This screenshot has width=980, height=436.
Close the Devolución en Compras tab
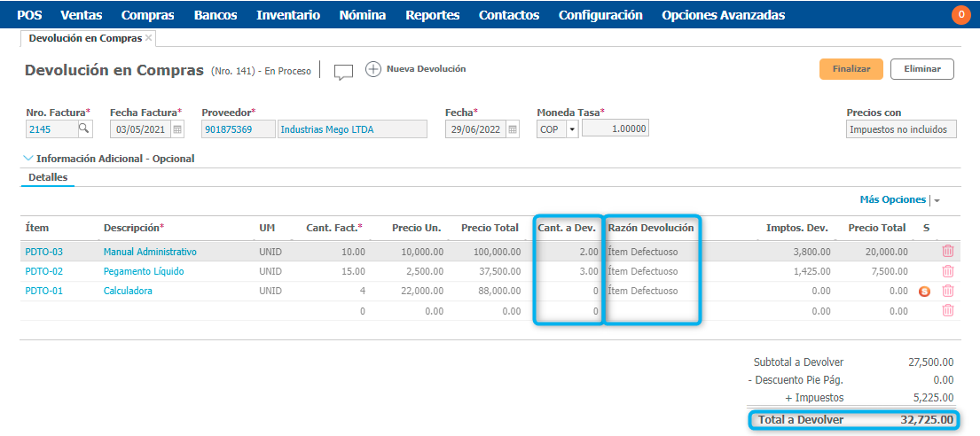[148, 38]
